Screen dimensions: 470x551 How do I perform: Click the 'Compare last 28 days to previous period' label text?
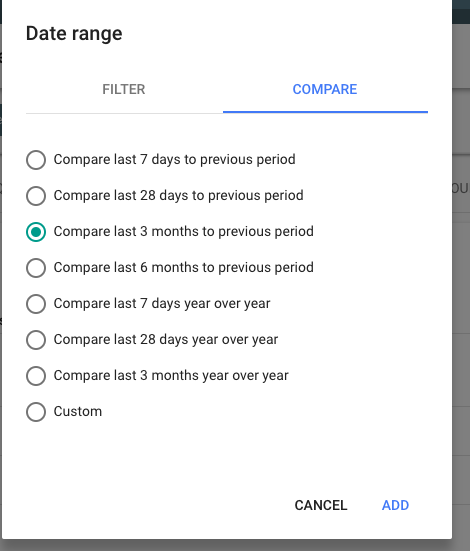point(178,195)
